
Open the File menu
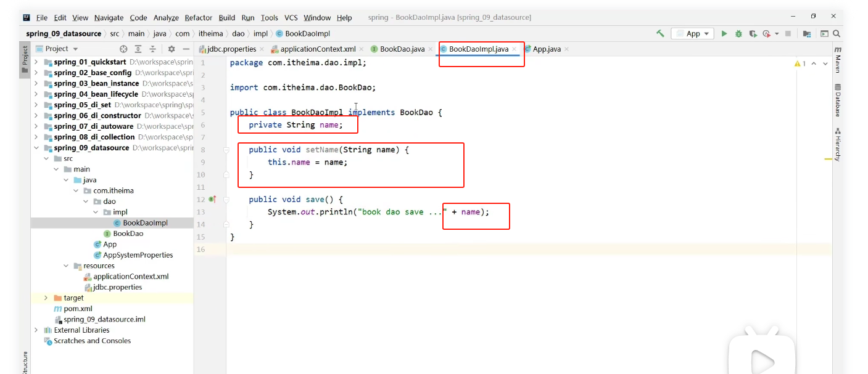coord(41,18)
